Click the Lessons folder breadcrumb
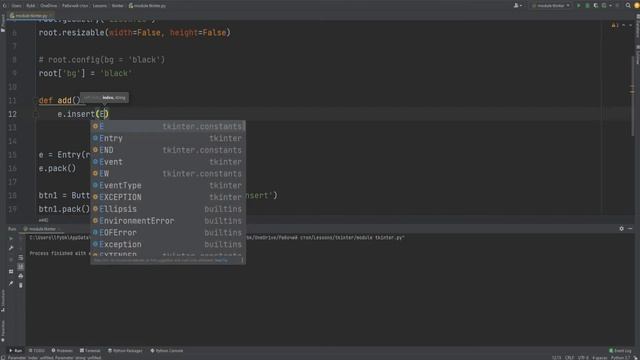The height and width of the screenshot is (360, 640). pos(100,6)
